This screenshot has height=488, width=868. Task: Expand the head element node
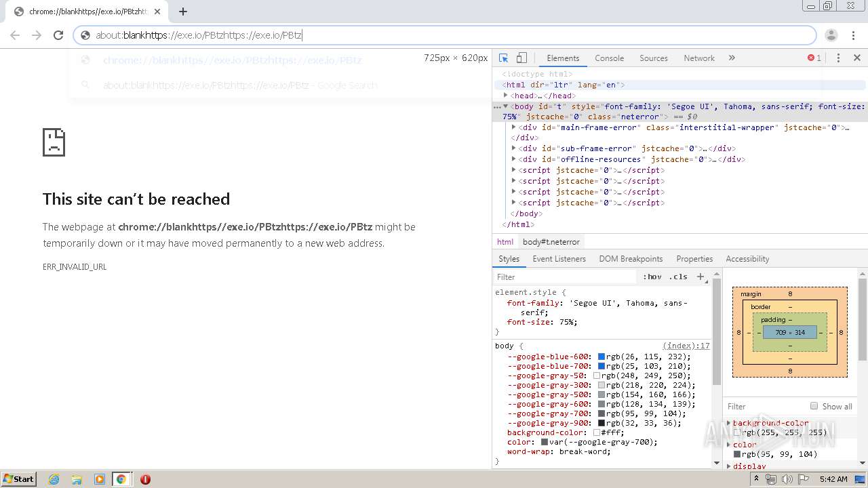pyautogui.click(x=506, y=96)
